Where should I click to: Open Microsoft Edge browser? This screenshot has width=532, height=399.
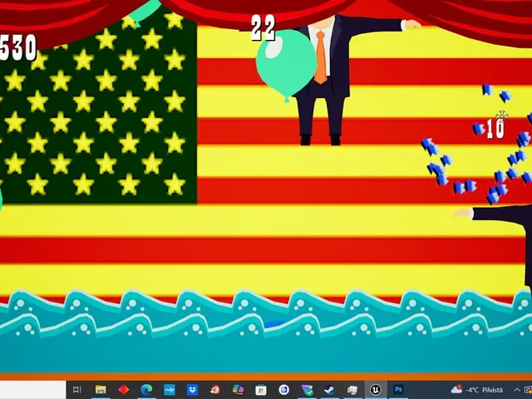(146, 390)
